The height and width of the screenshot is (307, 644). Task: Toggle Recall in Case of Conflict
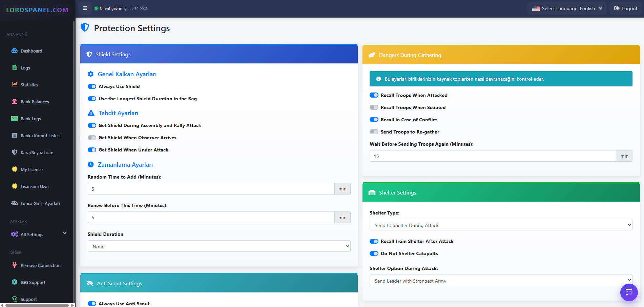point(374,120)
